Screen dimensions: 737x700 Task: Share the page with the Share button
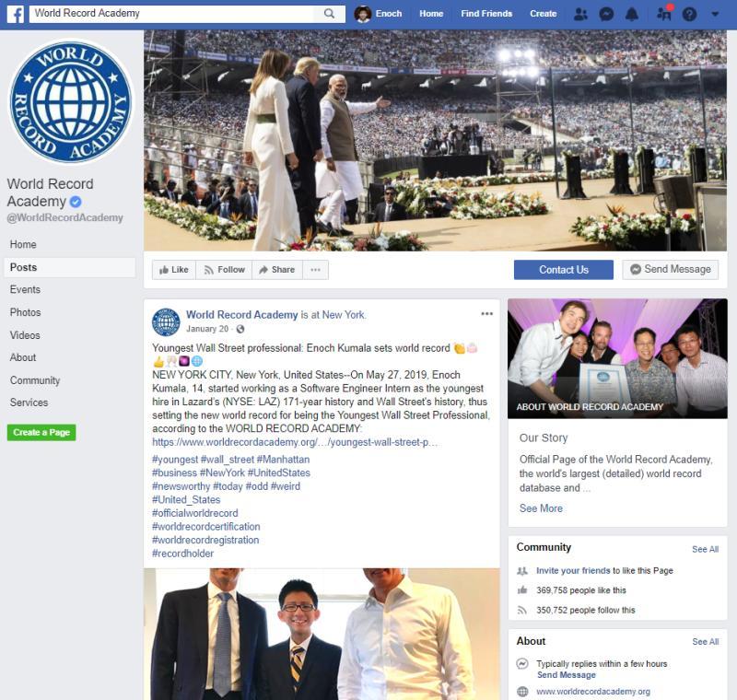(277, 270)
